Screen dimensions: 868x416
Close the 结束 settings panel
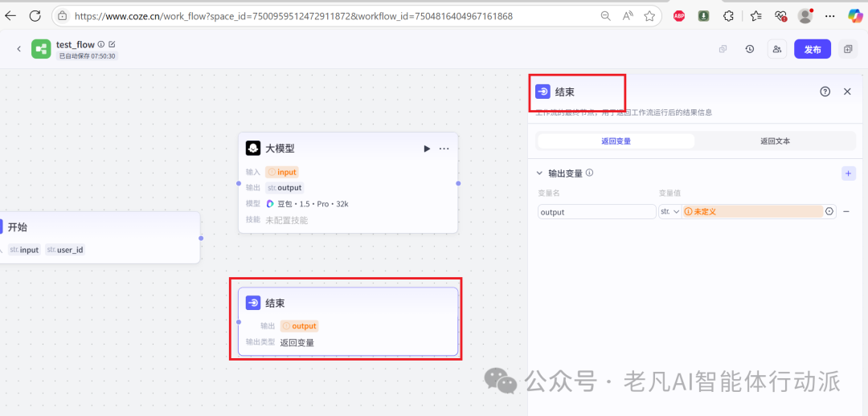point(847,92)
